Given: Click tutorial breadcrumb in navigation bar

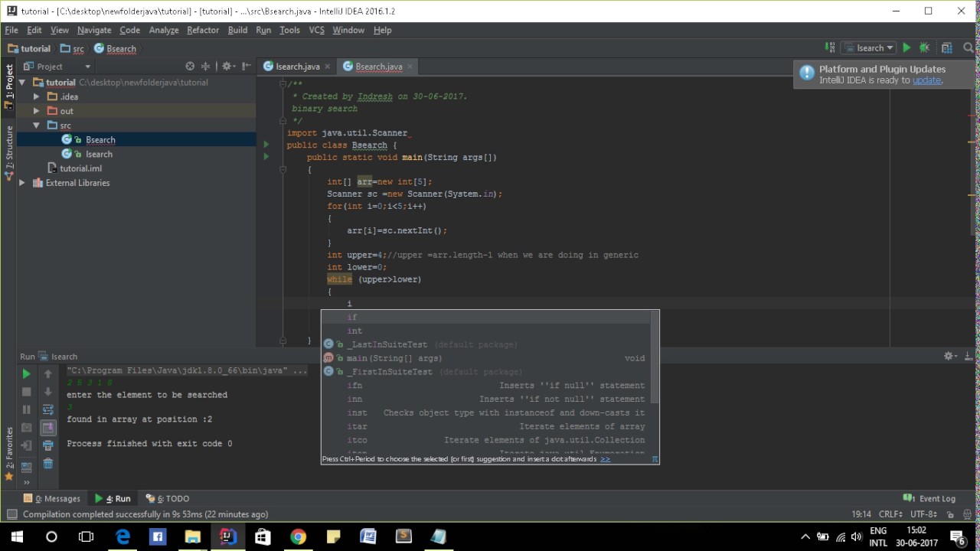Looking at the screenshot, I should (29, 48).
